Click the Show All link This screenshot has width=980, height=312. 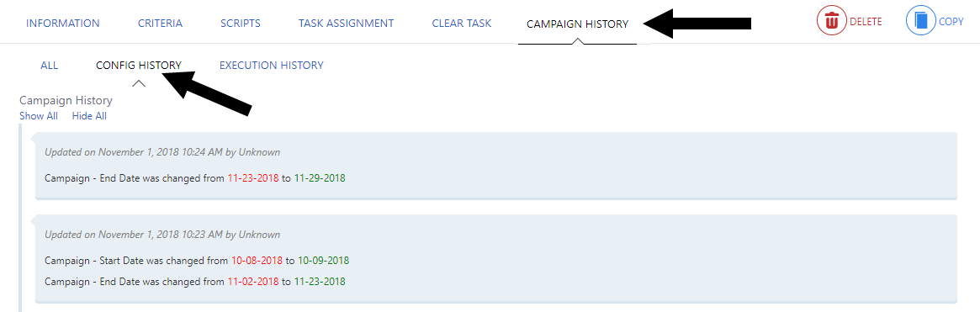coord(39,116)
